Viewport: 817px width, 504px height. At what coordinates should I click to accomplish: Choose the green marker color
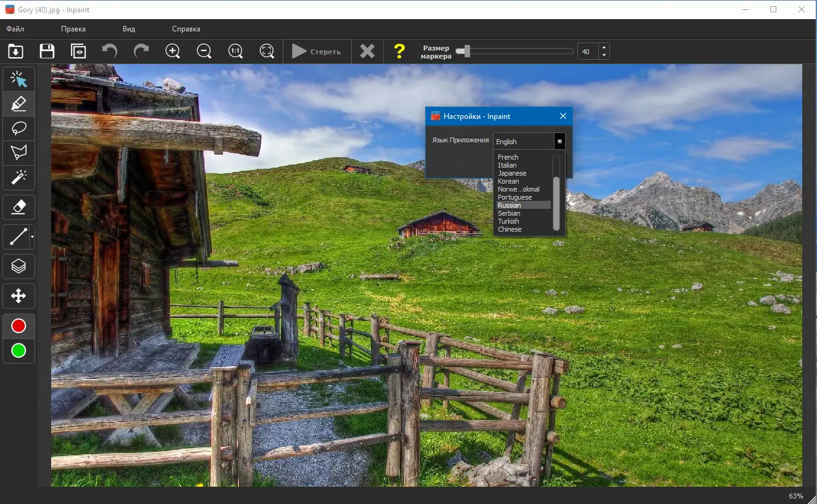pyautogui.click(x=18, y=351)
